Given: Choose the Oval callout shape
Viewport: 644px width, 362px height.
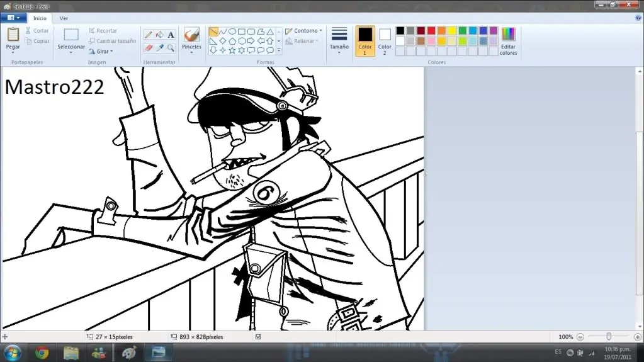Looking at the screenshot, I should 261,50.
